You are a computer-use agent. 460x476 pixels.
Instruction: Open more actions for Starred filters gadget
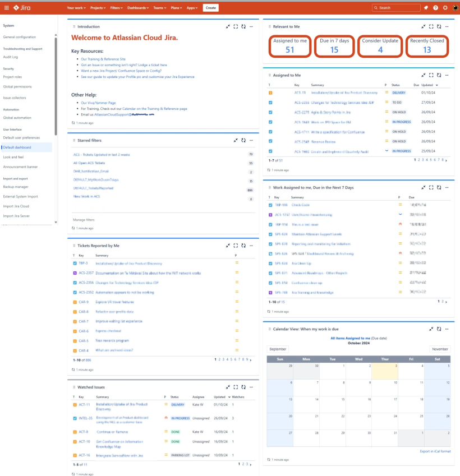251,140
